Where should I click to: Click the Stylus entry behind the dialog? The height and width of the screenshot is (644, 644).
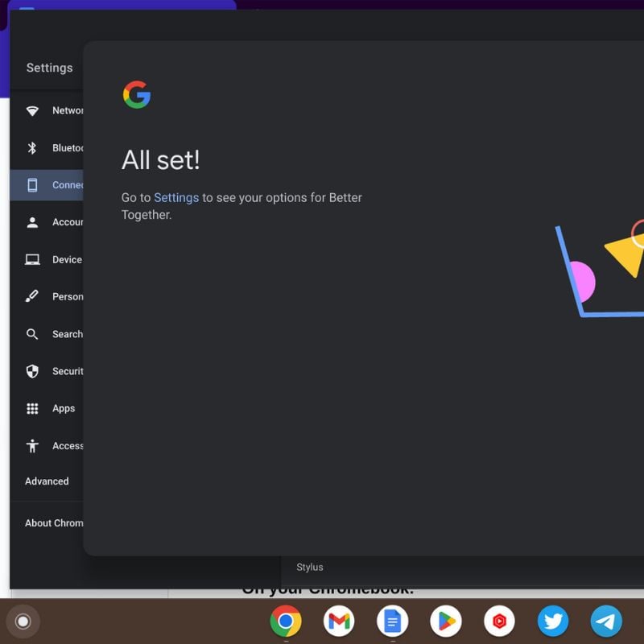(310, 568)
